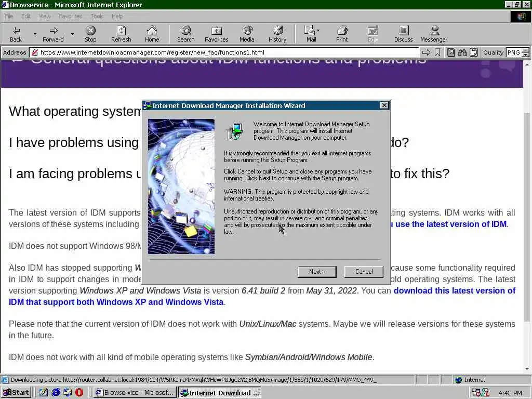This screenshot has width=532, height=399.
Task: Expand the Mail button dropdown arrow
Action: point(318,30)
